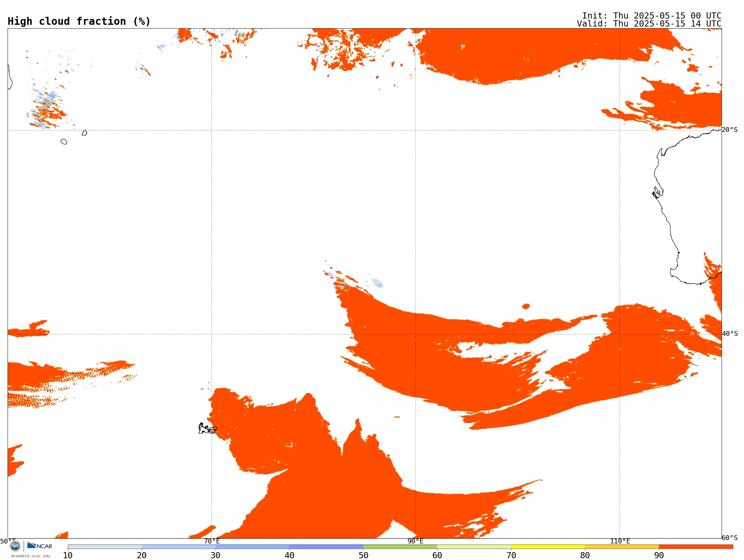Image resolution: width=744 pixels, height=560 pixels.
Task: Click the colorbar tick label 30
Action: point(216,556)
